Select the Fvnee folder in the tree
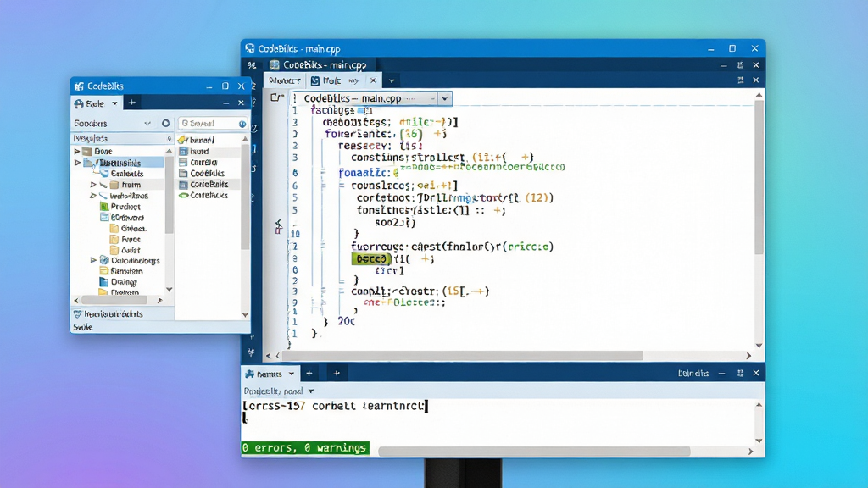Viewport: 868px width, 488px height. click(x=125, y=239)
